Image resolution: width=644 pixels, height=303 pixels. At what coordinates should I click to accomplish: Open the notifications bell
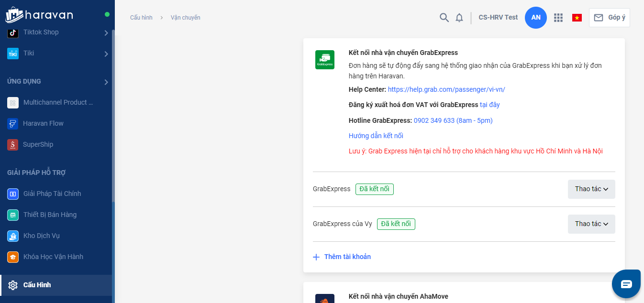459,18
